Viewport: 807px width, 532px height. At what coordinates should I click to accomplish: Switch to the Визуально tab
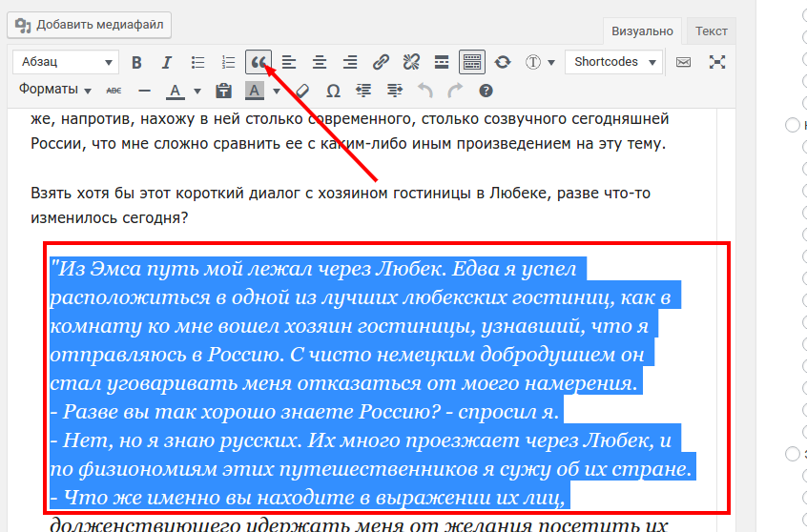tap(642, 31)
